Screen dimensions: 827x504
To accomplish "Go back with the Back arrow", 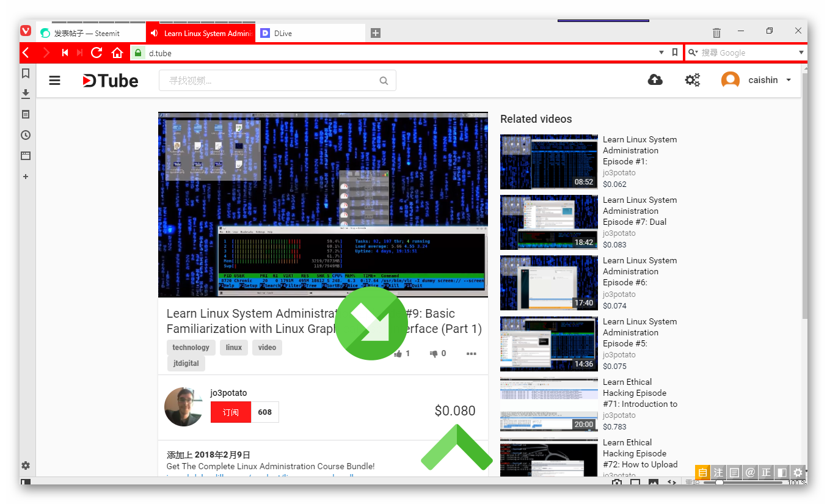I will click(26, 53).
